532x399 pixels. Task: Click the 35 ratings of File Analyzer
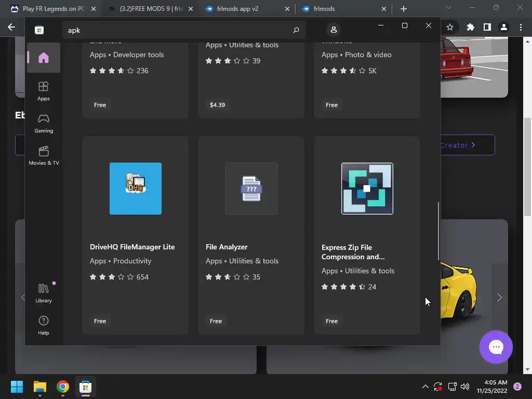point(256,277)
